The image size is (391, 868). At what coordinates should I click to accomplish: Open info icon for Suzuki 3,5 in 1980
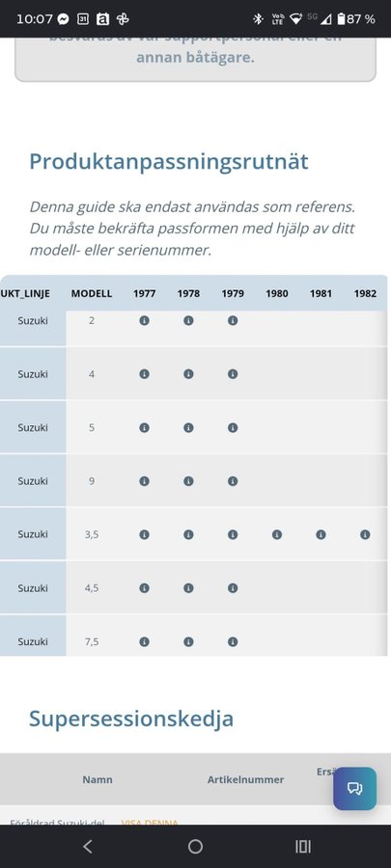[277, 534]
